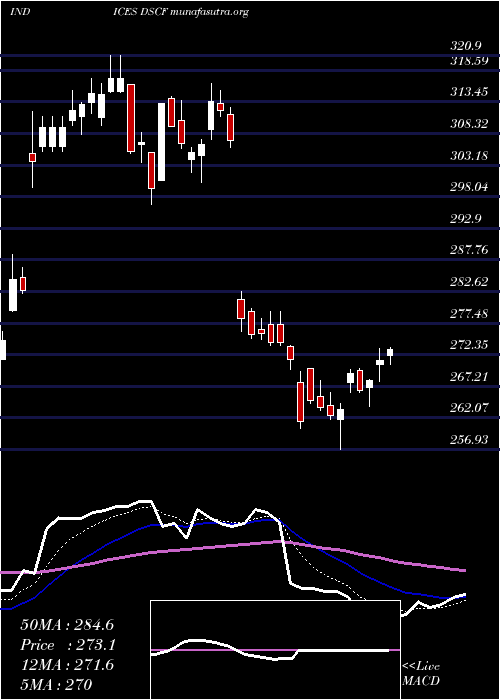500x700 pixels.
Task: Click the 320.9 price level label
Action: click(467, 46)
